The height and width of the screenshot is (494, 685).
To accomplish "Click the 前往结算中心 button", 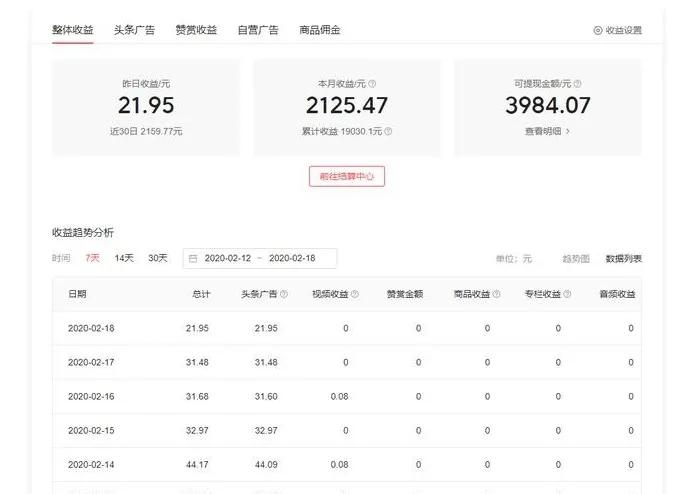I will click(x=347, y=176).
